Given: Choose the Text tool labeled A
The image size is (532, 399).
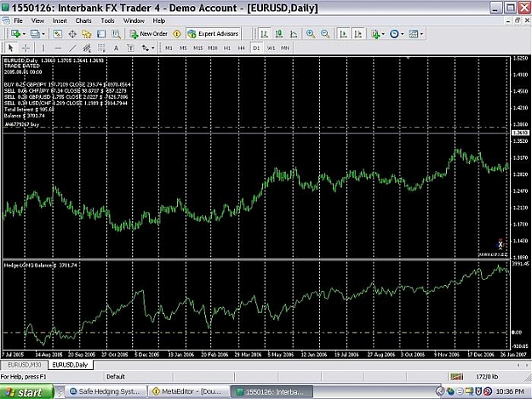Looking at the screenshot, I should click(x=116, y=48).
